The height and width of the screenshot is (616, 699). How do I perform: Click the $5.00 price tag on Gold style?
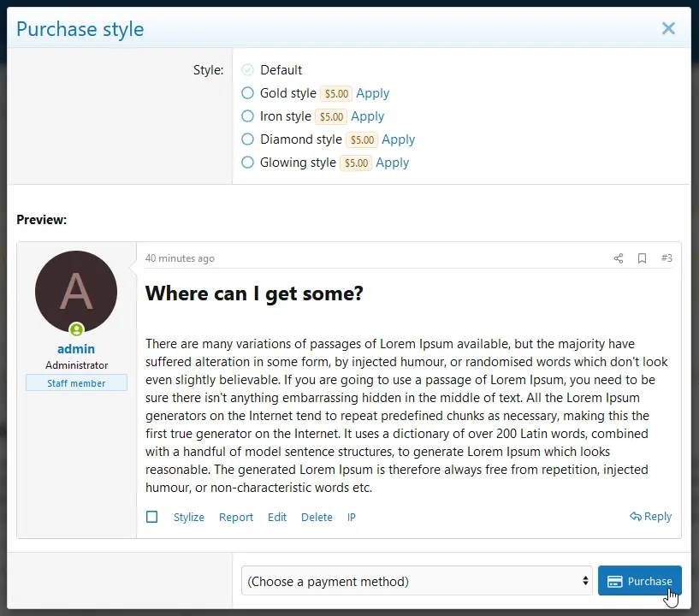(336, 93)
